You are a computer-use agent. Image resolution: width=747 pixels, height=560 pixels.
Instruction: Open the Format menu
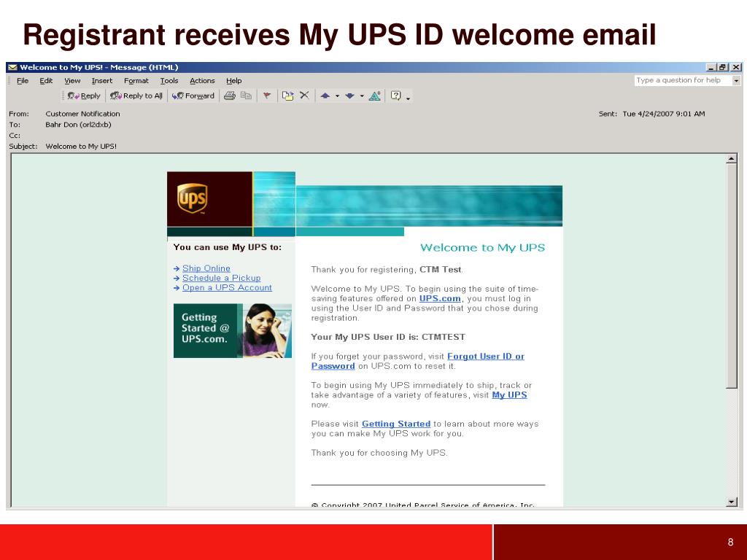tap(136, 81)
